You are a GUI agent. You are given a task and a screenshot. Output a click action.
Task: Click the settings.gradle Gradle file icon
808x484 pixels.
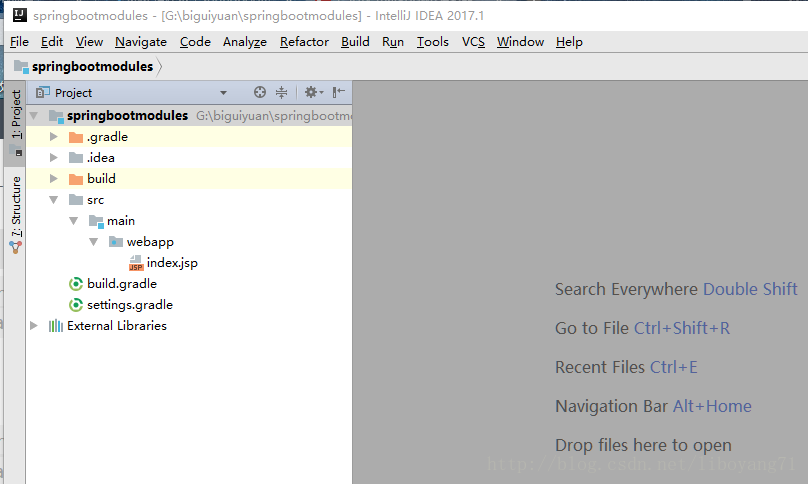click(x=76, y=305)
